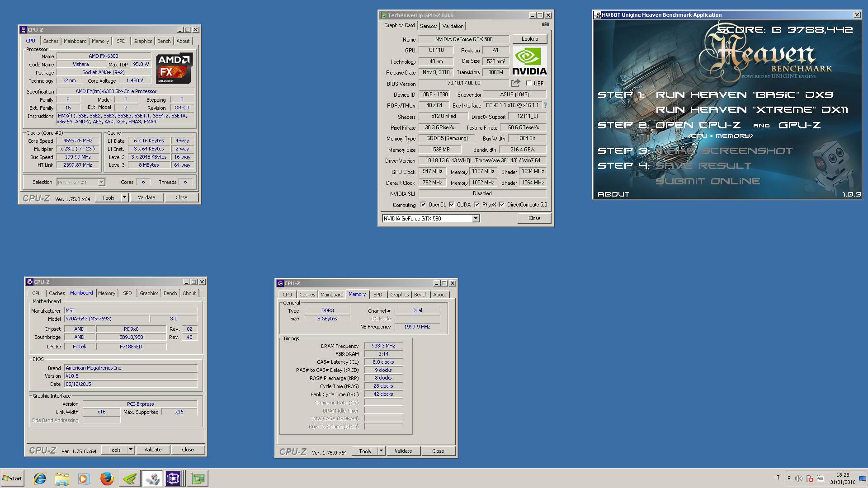Image resolution: width=868 pixels, height=488 pixels.
Task: Open the Processor #1 selection dropdown
Action: pos(101,182)
